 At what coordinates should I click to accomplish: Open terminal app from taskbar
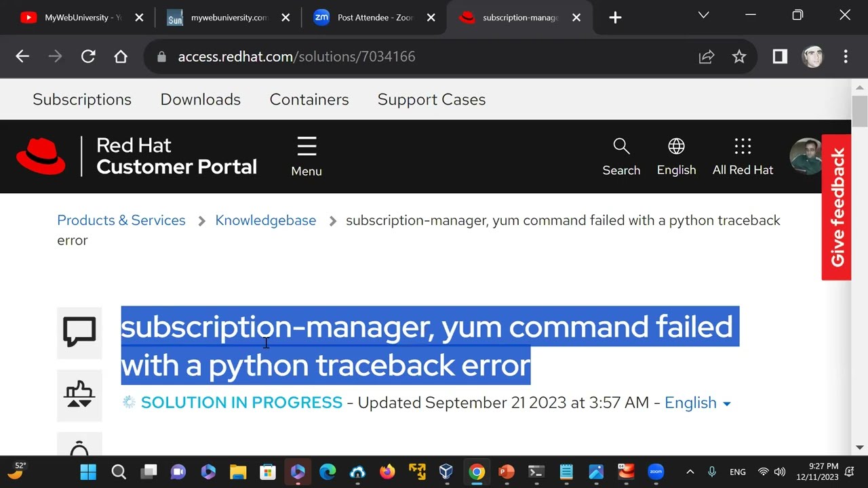[x=536, y=472]
